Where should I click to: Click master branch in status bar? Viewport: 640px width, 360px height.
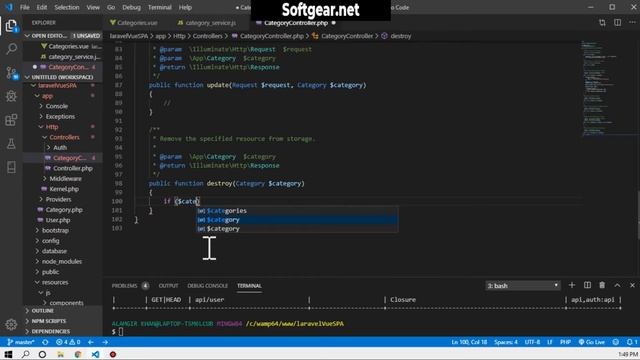tap(21, 342)
